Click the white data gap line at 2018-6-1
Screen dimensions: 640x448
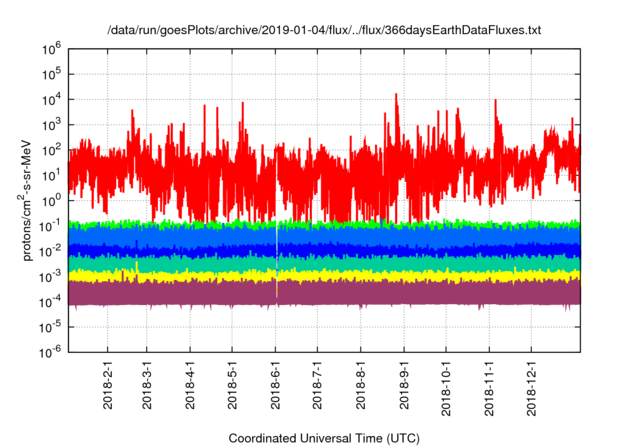coord(277,261)
